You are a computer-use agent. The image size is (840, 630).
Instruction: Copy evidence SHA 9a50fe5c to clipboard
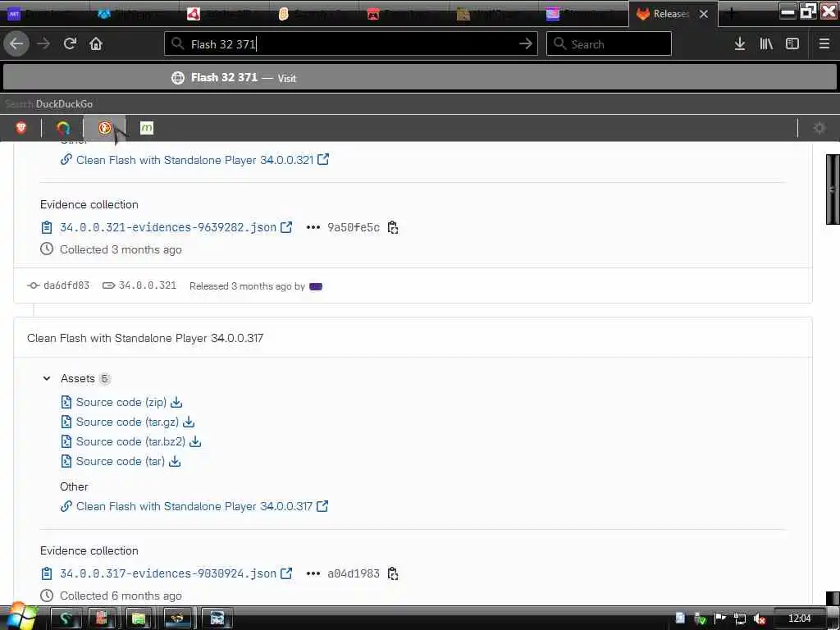point(393,228)
